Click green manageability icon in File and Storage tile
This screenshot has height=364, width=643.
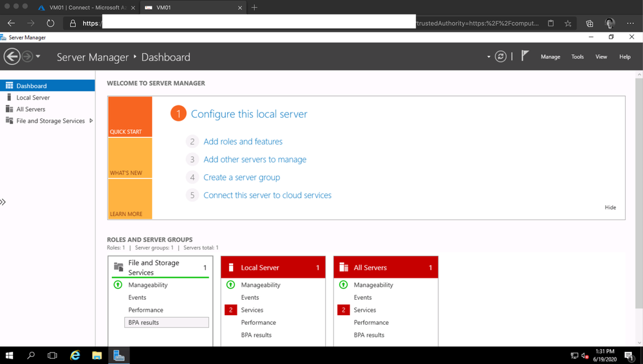(118, 284)
